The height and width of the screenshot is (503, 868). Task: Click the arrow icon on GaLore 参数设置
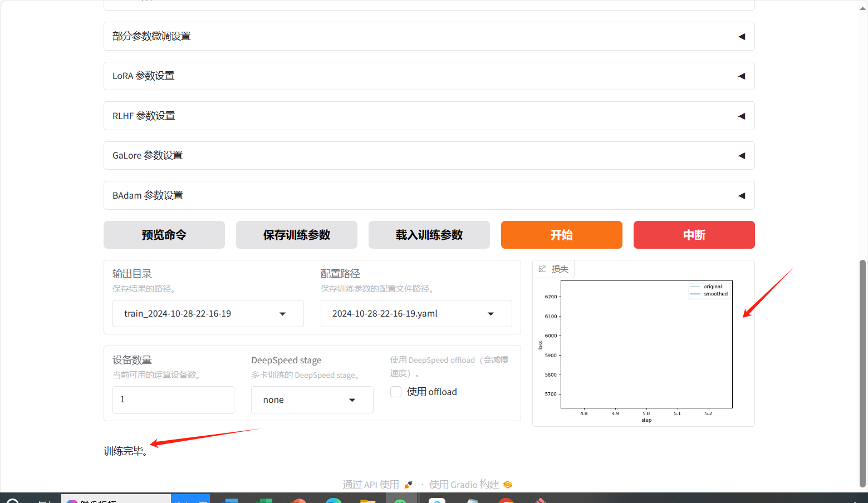pyautogui.click(x=741, y=156)
